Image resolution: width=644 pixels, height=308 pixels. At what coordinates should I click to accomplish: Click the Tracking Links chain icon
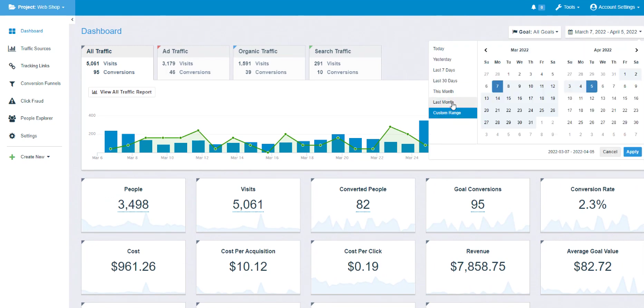[12, 66]
